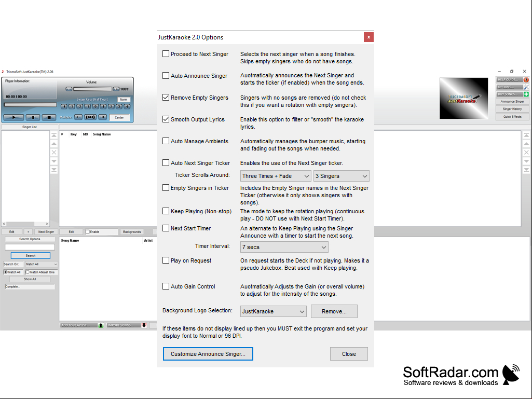Turn on Auto Gain Control
This screenshot has width=532, height=399.
(166, 286)
